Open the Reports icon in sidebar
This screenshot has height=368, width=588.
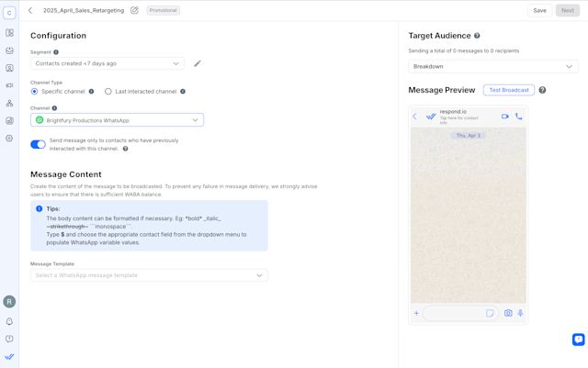(9, 120)
